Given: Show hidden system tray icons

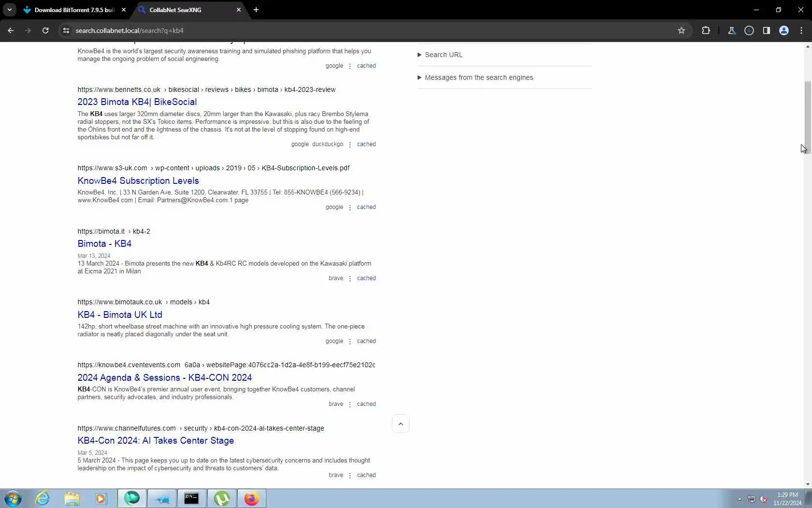Looking at the screenshot, I should coord(739,499).
